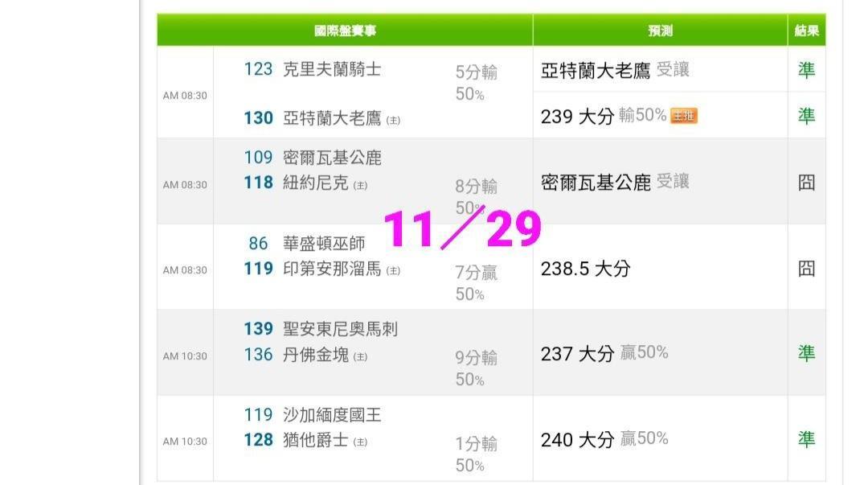Select the 國際盤賽事 column header
The height and width of the screenshot is (485, 868).
click(345, 31)
